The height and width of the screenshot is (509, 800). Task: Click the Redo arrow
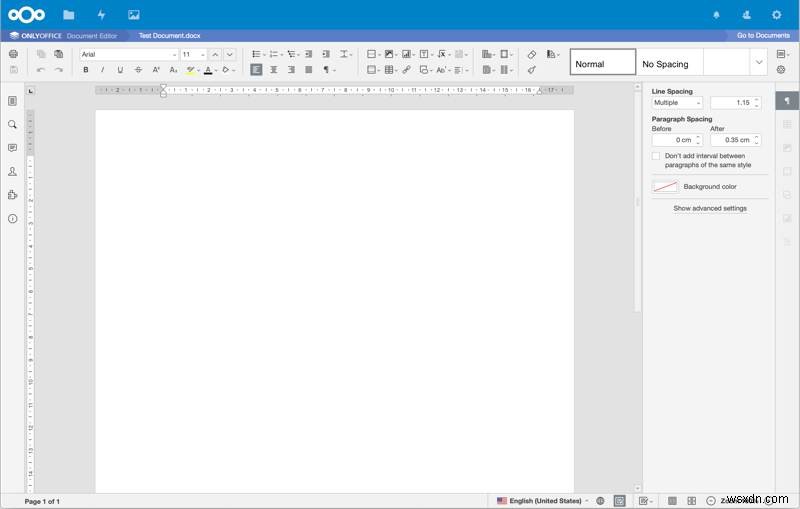coord(59,70)
